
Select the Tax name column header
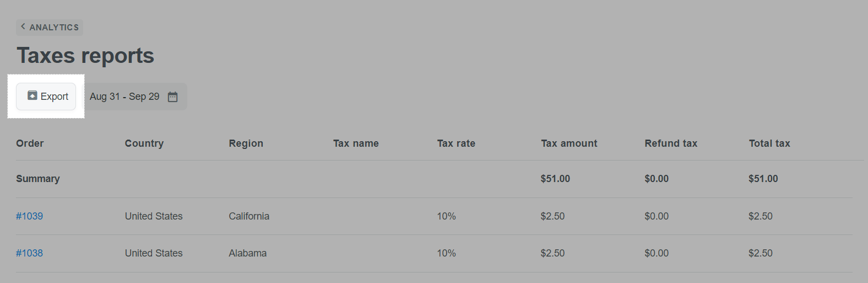pos(356,143)
